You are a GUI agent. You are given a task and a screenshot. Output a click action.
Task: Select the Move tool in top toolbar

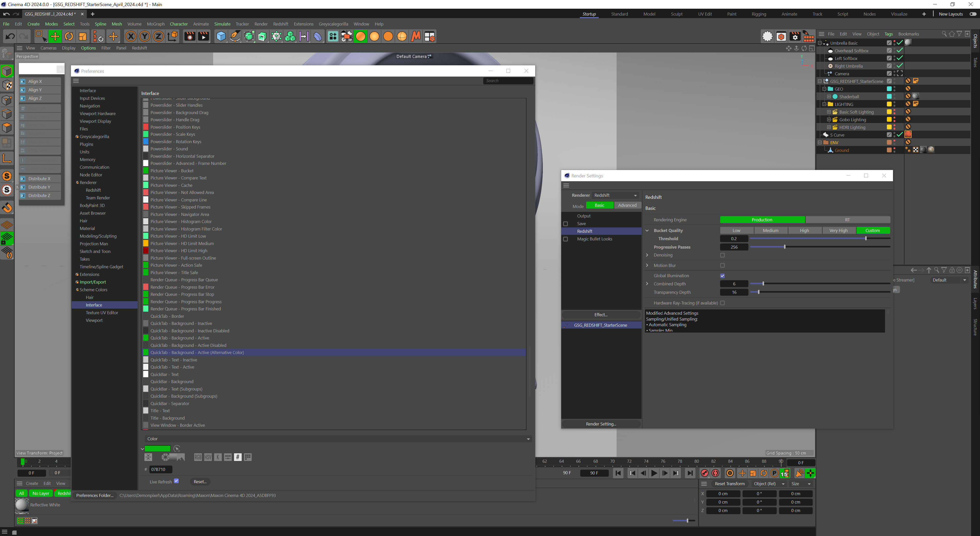55,36
